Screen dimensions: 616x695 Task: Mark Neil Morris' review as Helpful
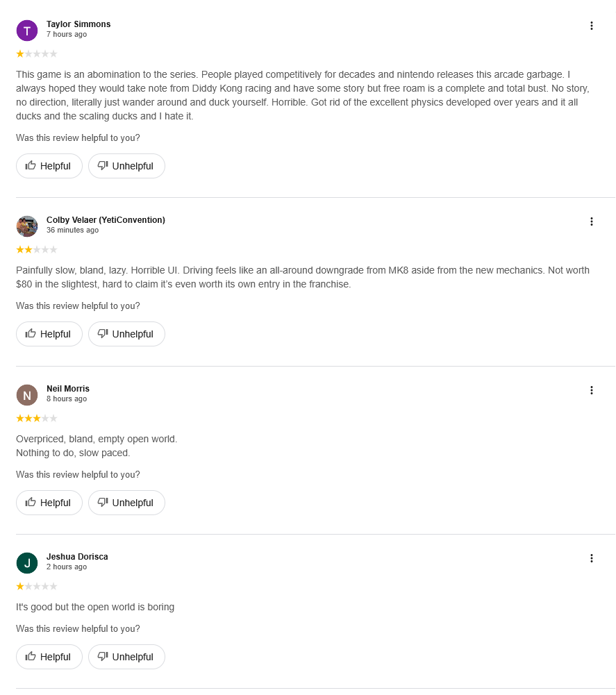point(49,503)
